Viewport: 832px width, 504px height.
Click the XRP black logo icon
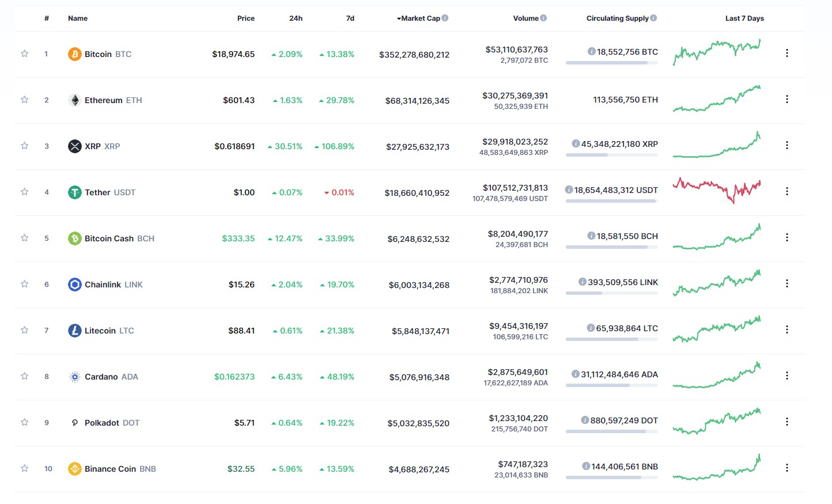pos(75,146)
